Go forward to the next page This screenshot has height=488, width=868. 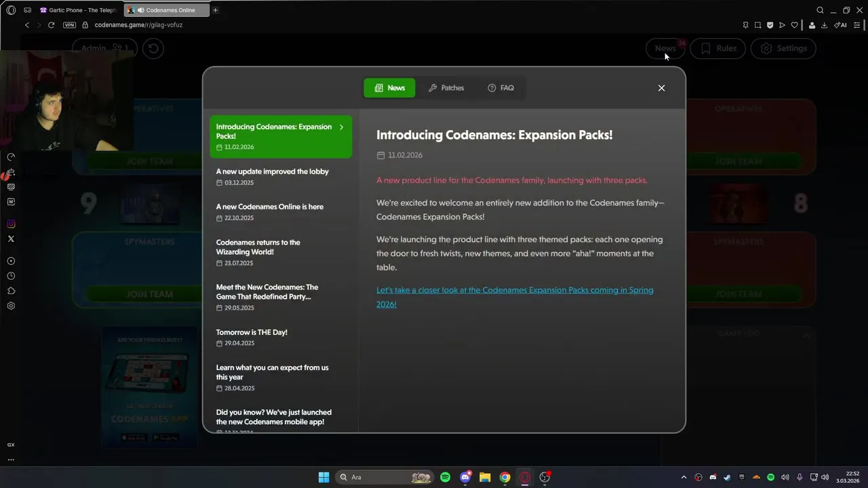pyautogui.click(x=39, y=25)
